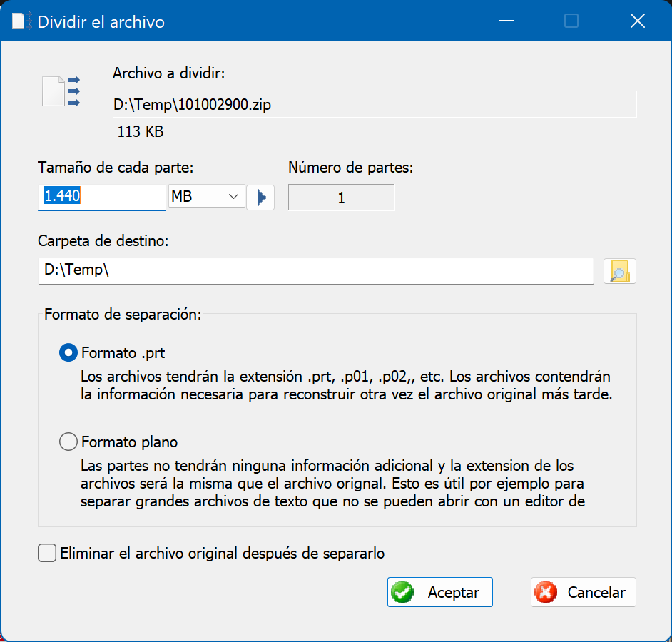Image resolution: width=672 pixels, height=642 pixels.
Task: Minimize the Dividir el archivo window
Action: pyautogui.click(x=506, y=21)
